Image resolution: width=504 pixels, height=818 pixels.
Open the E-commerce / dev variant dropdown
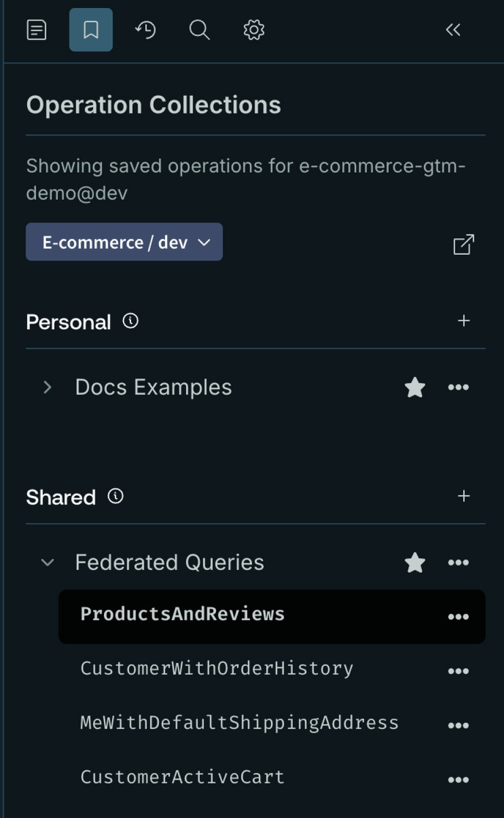click(124, 242)
